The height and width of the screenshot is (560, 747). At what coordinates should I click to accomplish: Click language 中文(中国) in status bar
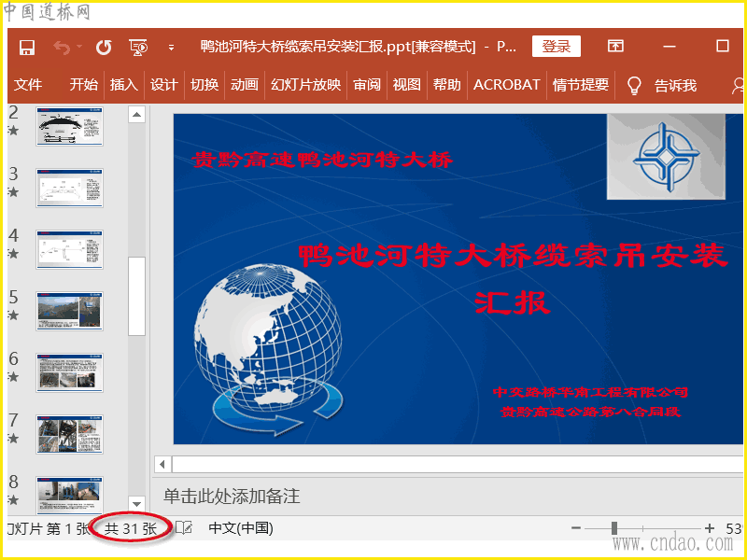(x=241, y=528)
